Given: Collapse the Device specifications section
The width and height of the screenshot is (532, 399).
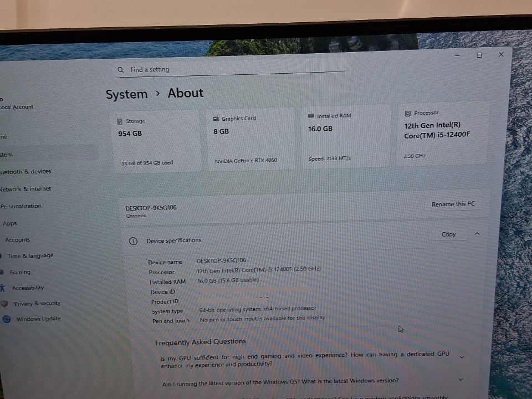Looking at the screenshot, I should coord(477,234).
